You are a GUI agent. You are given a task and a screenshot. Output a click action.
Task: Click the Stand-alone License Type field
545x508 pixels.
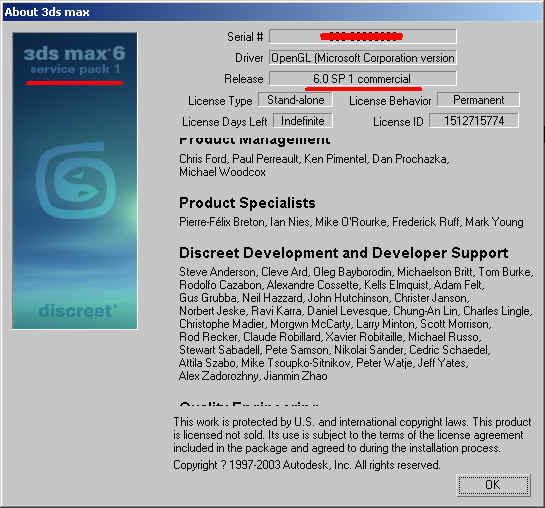pos(295,100)
